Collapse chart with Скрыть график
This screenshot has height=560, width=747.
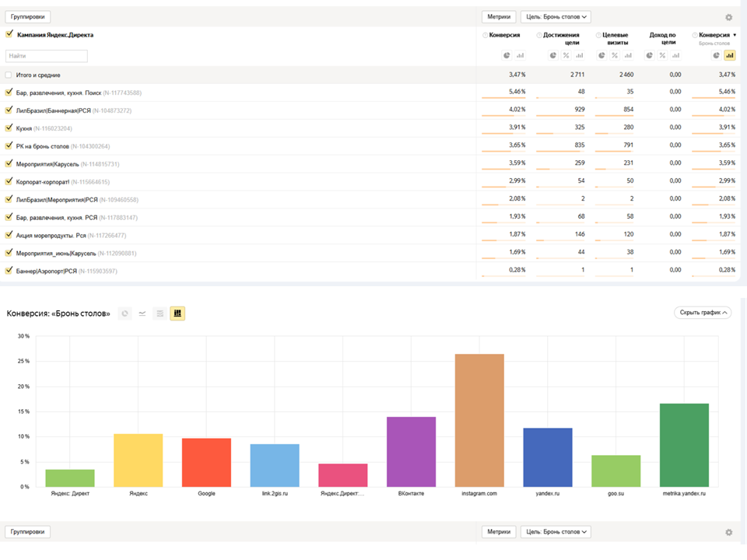click(702, 313)
